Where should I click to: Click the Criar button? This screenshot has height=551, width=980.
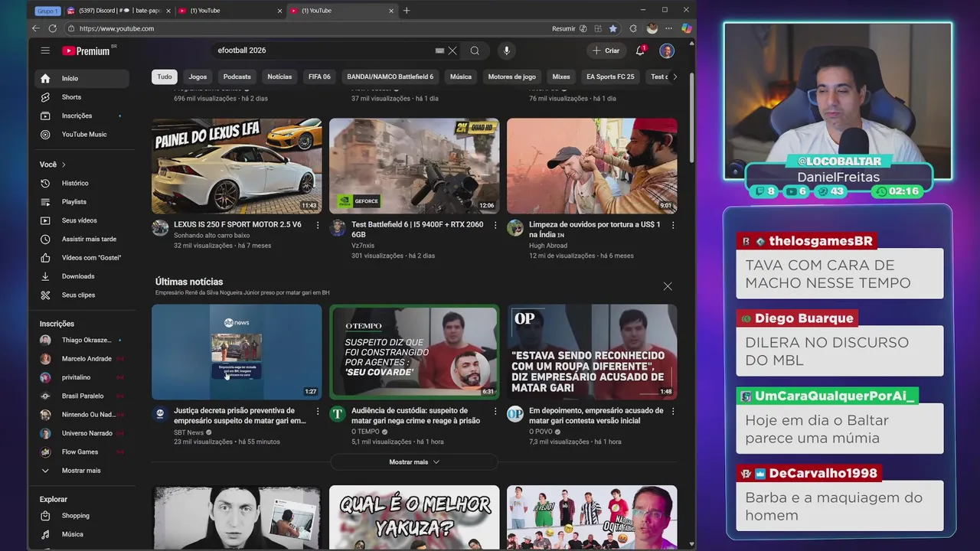606,51
